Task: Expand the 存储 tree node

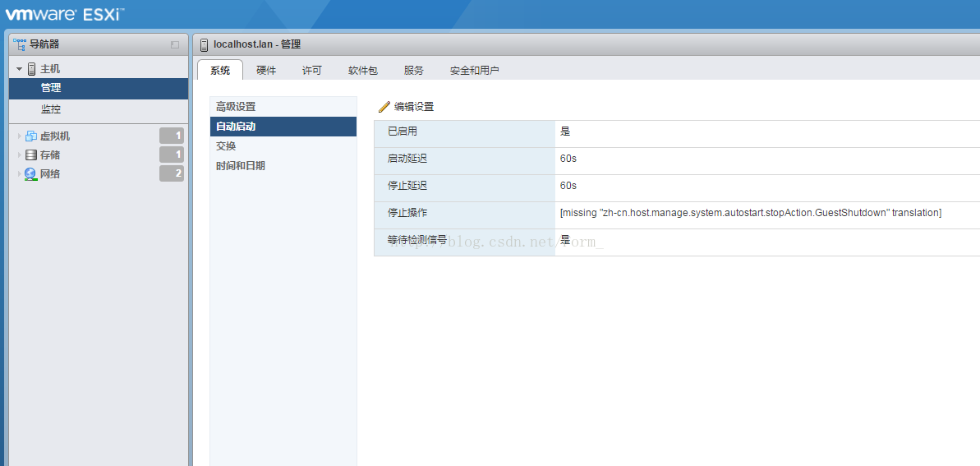Action: tap(19, 155)
